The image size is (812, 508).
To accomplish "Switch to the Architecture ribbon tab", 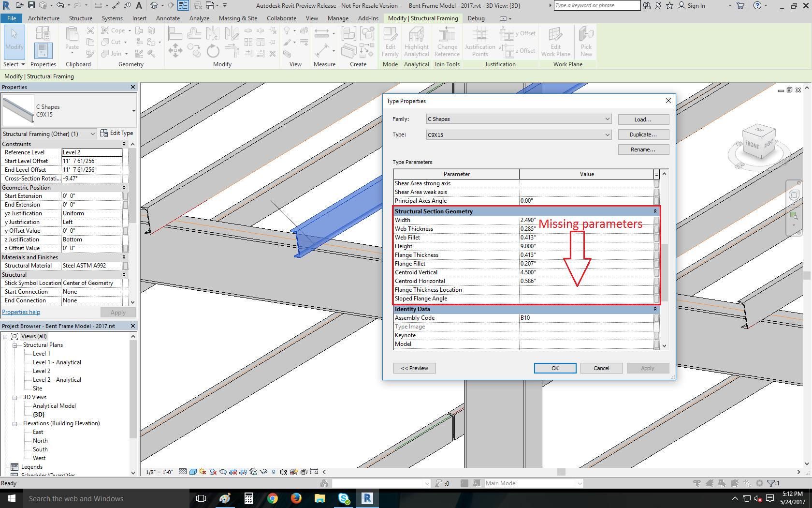I will (44, 18).
